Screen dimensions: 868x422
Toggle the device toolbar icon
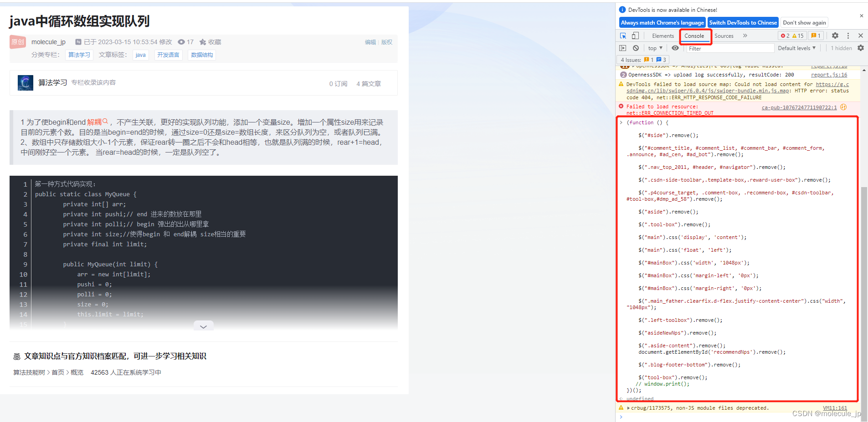635,36
